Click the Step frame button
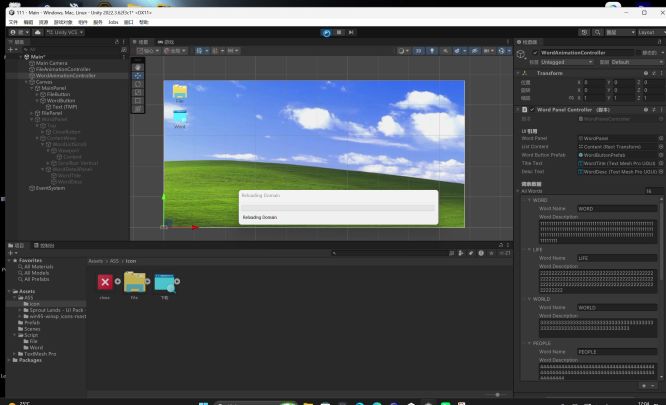Viewport: 666px width, 405px height. [351, 33]
